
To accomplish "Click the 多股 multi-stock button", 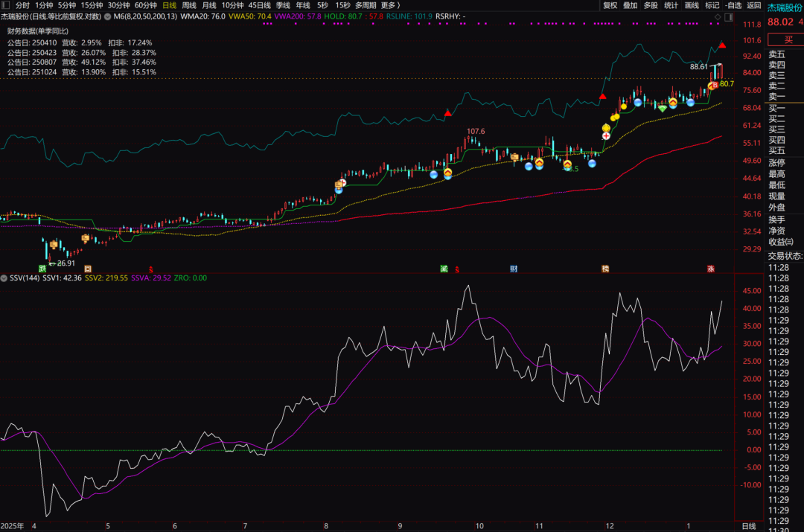I will (x=651, y=5).
